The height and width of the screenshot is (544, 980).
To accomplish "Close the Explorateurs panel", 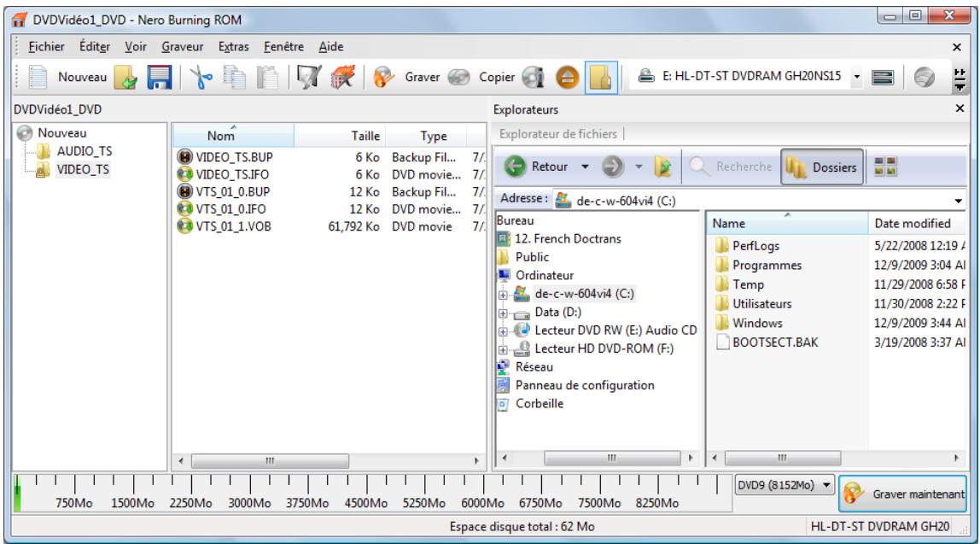I will (x=960, y=108).
